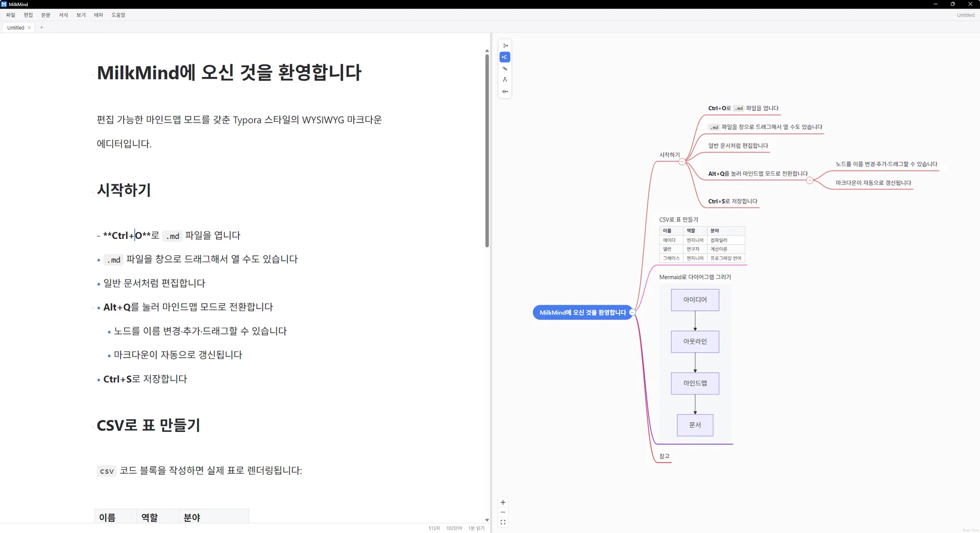Click the inline 'csv' code span
This screenshot has height=533, width=980.
pos(107,471)
